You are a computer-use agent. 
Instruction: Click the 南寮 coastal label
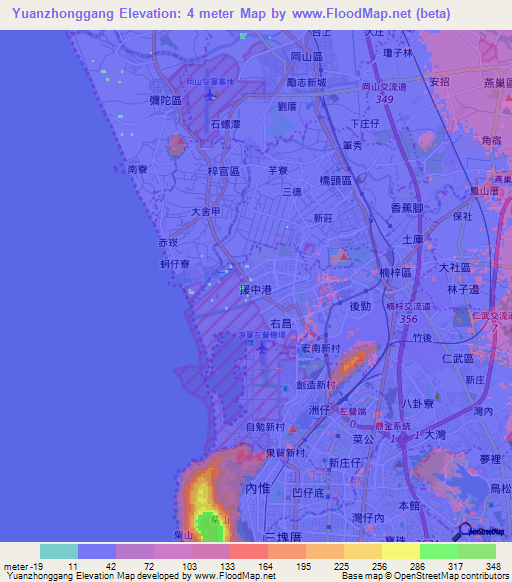[x=137, y=170]
